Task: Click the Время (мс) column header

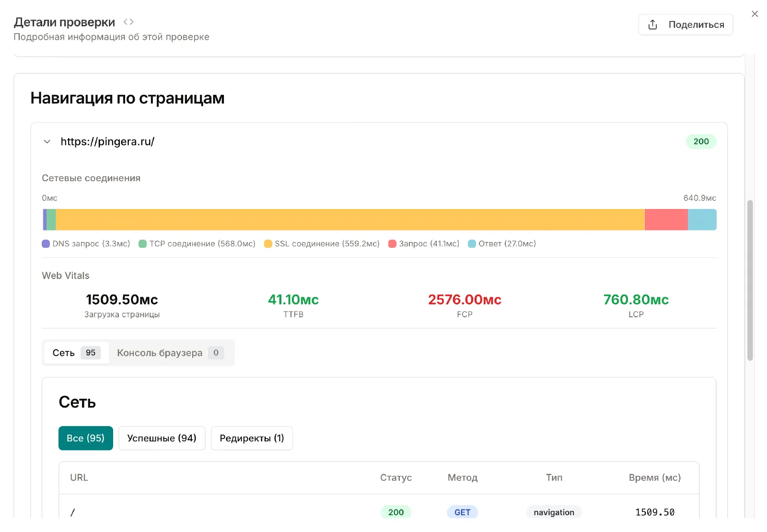Action: click(x=655, y=477)
